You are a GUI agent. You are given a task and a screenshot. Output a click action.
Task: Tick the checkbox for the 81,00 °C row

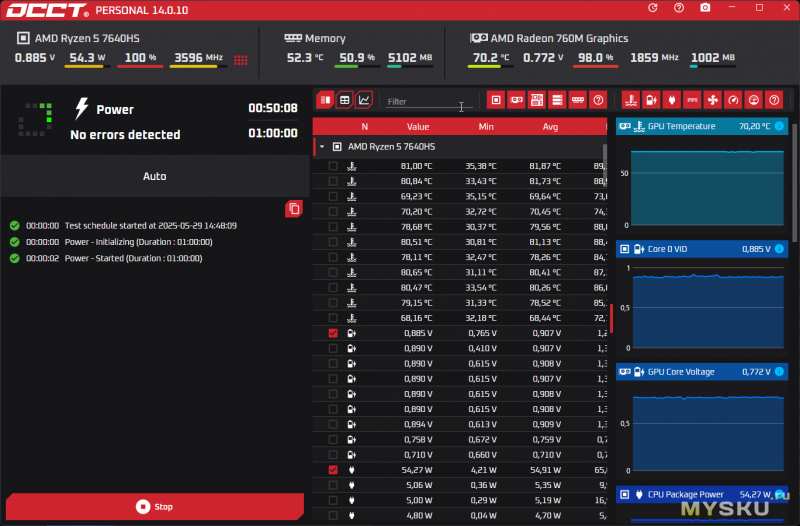click(x=333, y=166)
